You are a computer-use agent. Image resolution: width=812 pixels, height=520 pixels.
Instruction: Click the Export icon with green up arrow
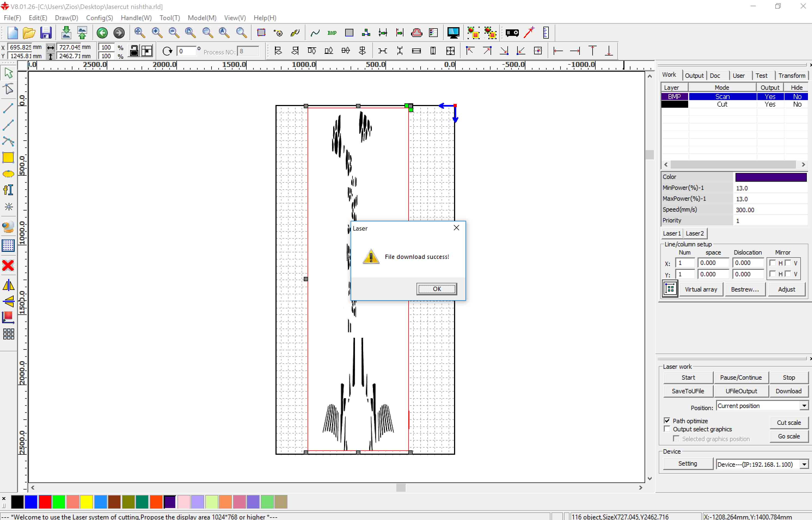click(82, 33)
